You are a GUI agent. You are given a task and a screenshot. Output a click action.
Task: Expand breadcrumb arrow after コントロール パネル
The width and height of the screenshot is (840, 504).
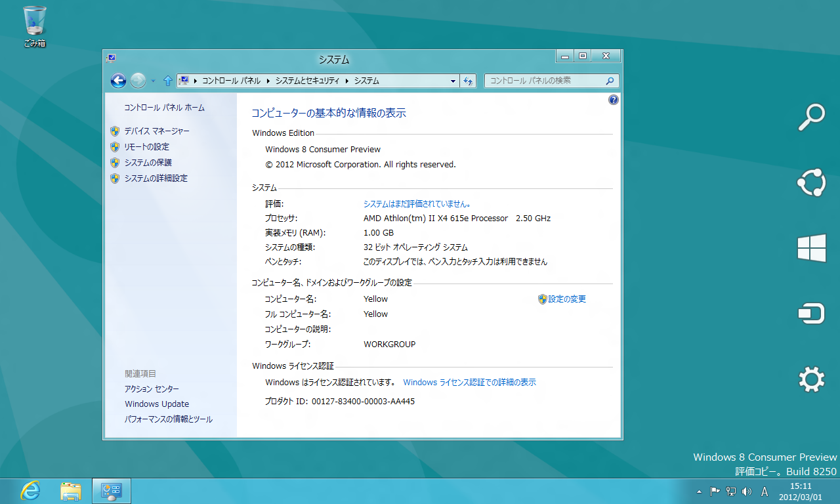[x=268, y=81]
